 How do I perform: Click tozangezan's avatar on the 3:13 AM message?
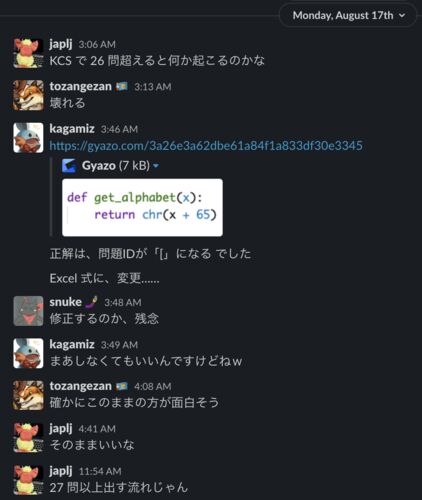28,95
